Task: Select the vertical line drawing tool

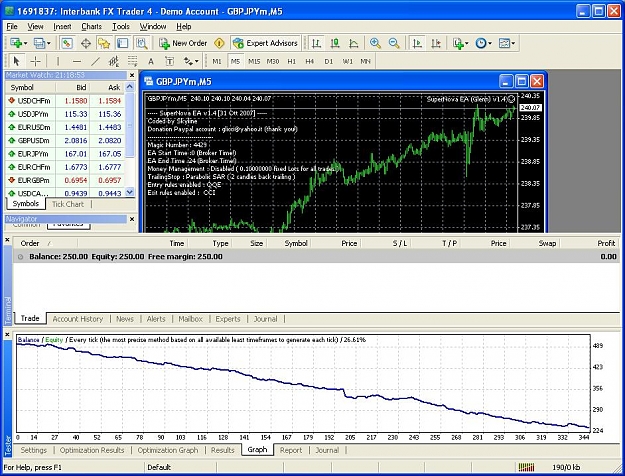Action: [x=58, y=61]
